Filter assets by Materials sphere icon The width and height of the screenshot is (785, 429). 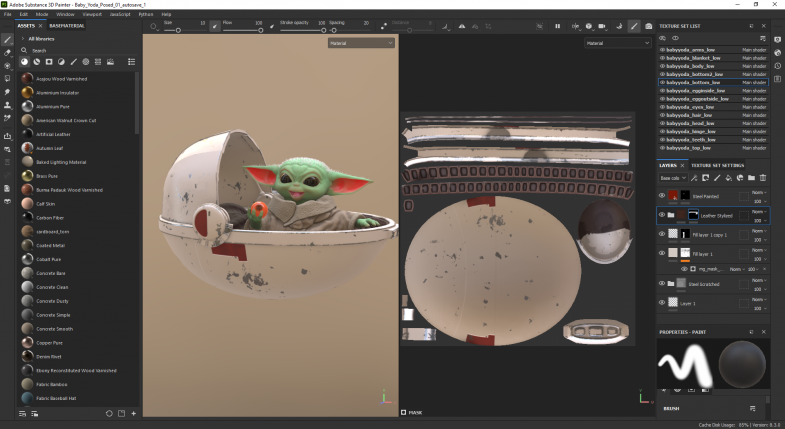click(24, 62)
